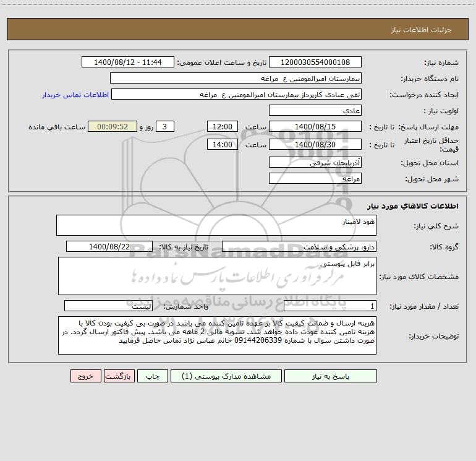Click the label 'نام دستگاه خریدار:'
The height and width of the screenshot is (461, 476).
pos(430,79)
